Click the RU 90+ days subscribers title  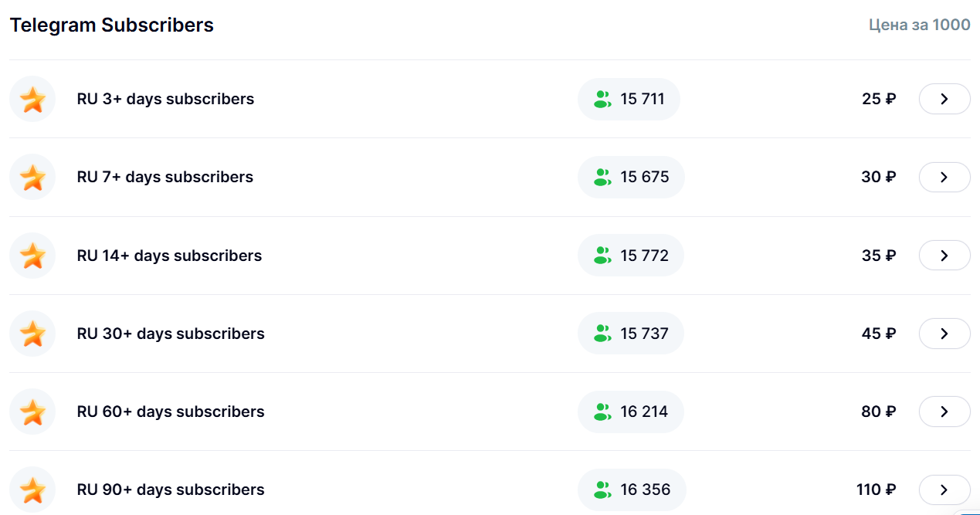click(x=171, y=490)
